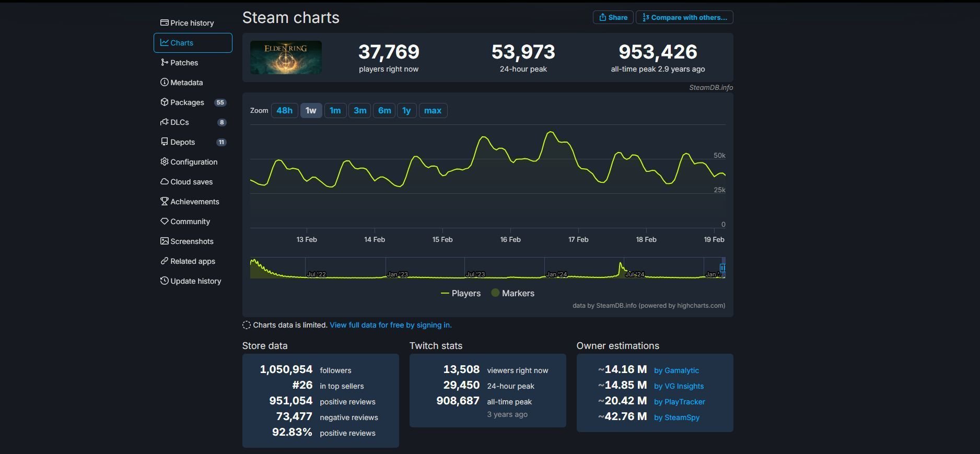This screenshot has width=980, height=454.
Task: Follow the sign-in link for full data
Action: click(x=390, y=325)
